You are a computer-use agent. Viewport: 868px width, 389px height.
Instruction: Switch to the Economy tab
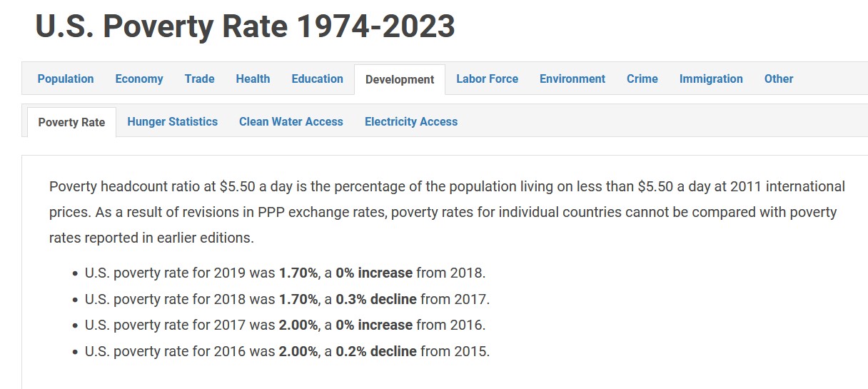(x=139, y=79)
